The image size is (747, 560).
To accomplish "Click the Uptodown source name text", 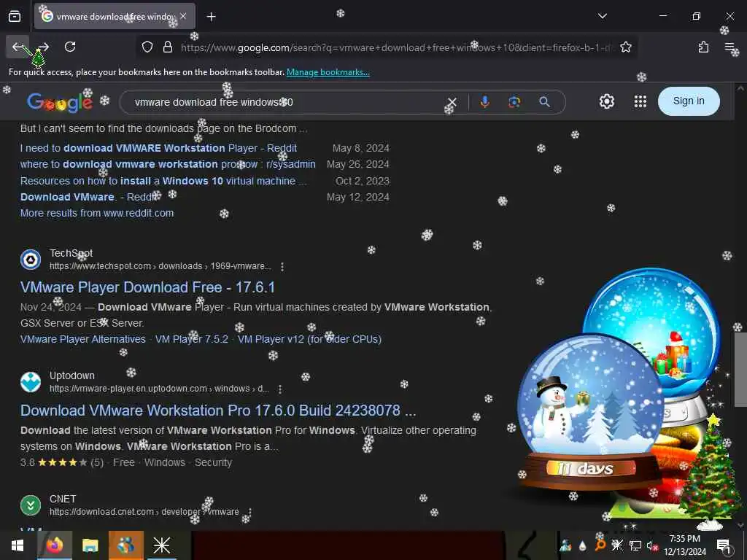I will (72, 376).
